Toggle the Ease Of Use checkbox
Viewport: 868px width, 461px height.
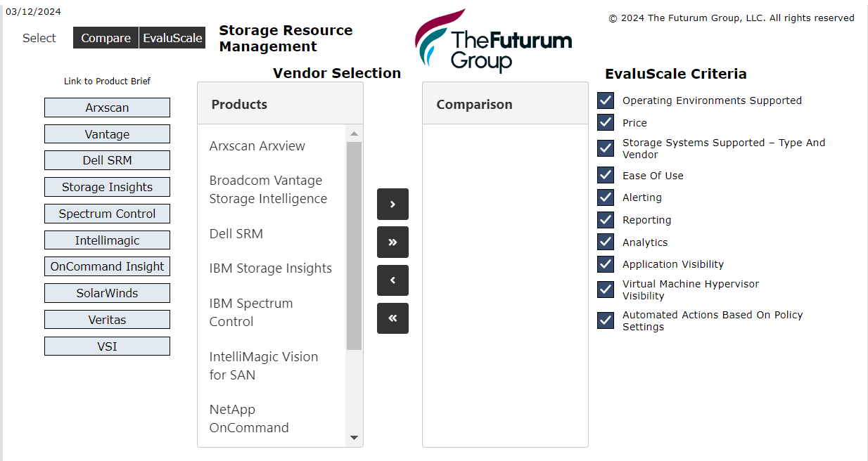click(606, 175)
